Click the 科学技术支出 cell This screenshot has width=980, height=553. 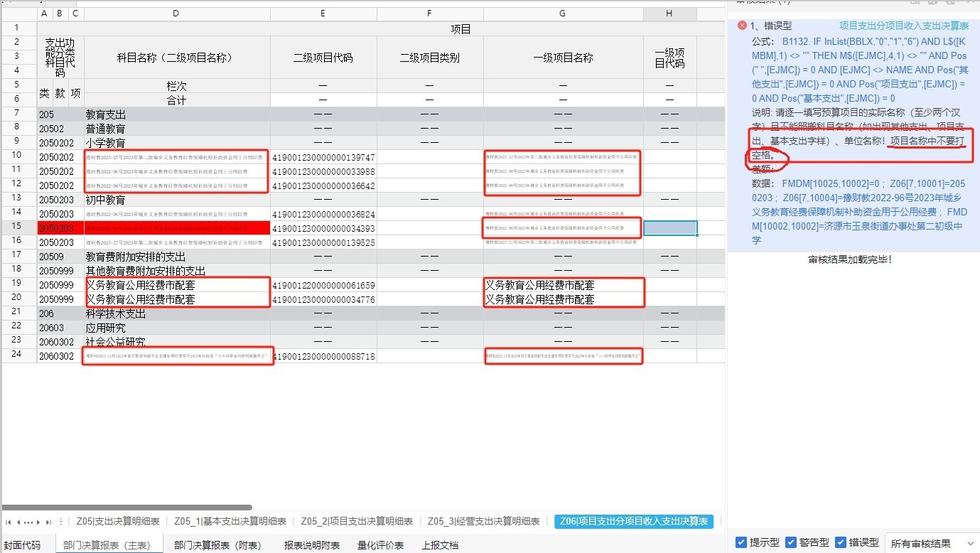click(x=176, y=313)
